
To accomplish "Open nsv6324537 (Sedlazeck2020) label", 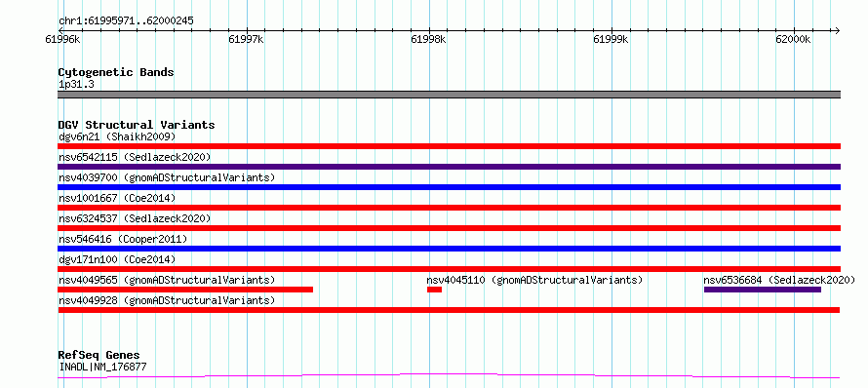I will [135, 218].
